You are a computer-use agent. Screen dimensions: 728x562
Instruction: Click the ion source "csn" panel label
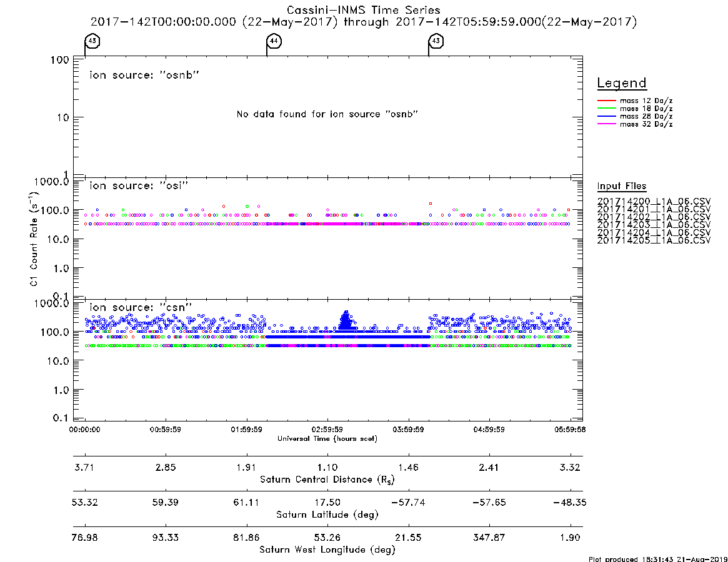[x=141, y=307]
